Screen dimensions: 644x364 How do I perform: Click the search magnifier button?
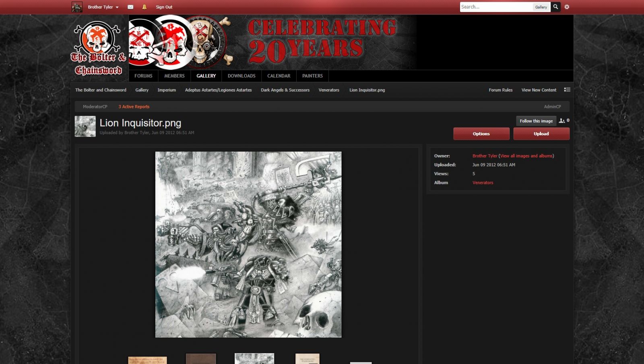pos(555,7)
